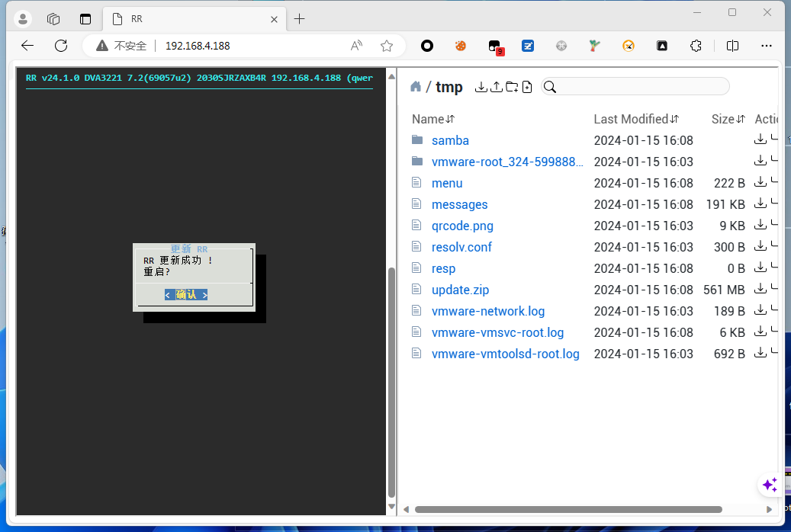Reload the 192.168.4.188 page
This screenshot has width=791, height=532.
coord(61,46)
